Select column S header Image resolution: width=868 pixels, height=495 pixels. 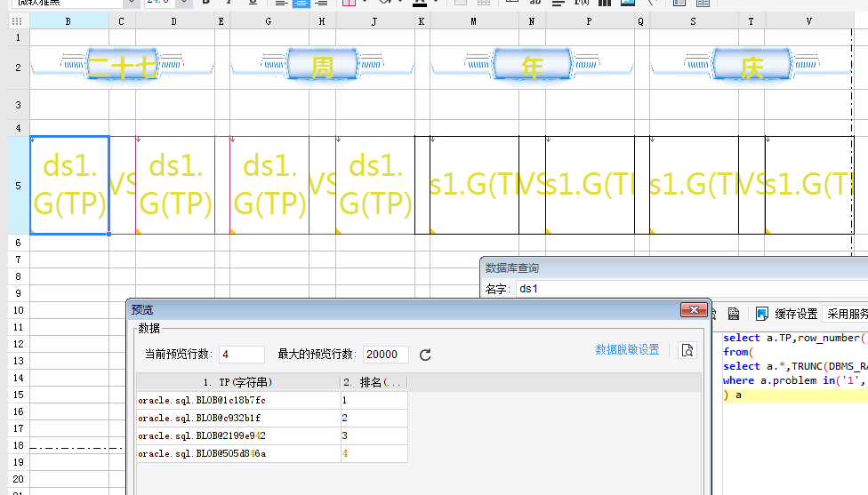[694, 21]
